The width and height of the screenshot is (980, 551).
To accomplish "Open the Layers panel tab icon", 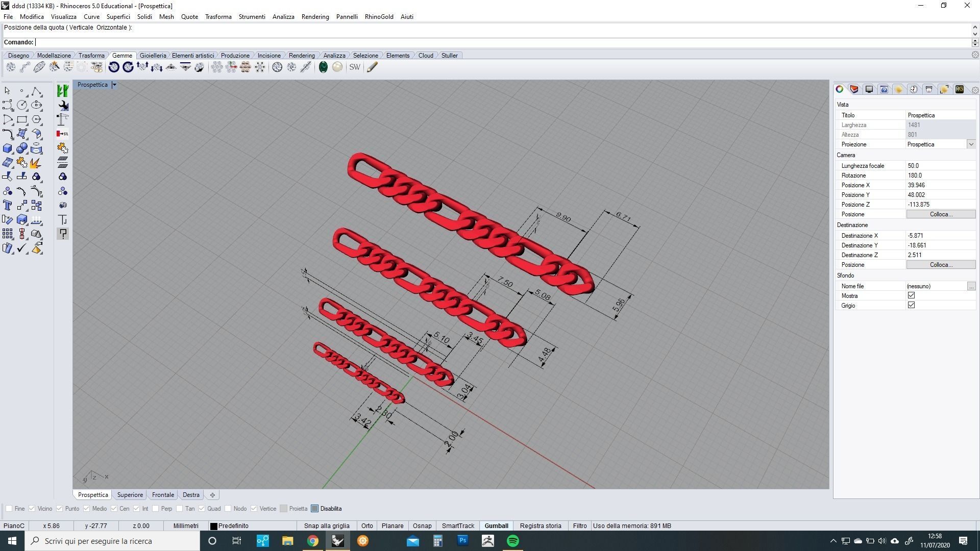I will pos(854,89).
